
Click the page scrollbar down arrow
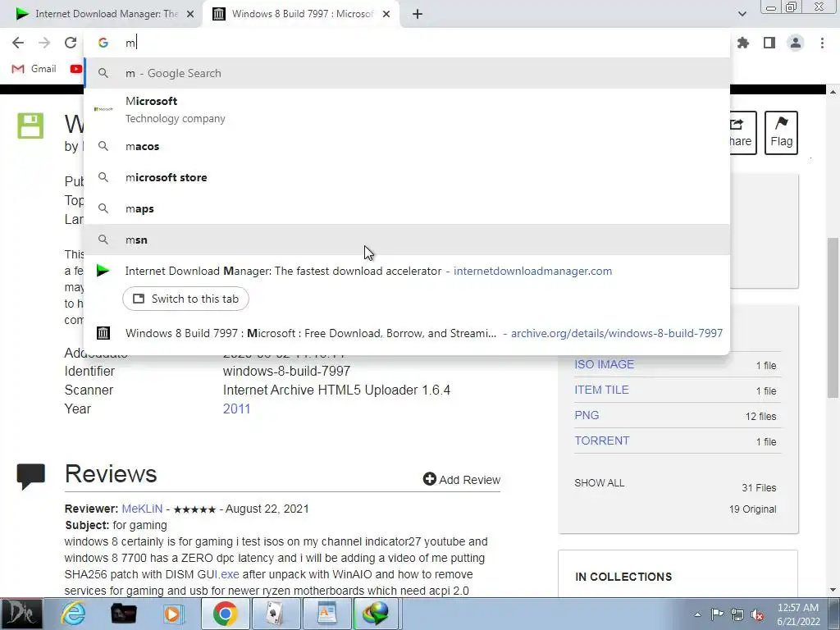coord(833,591)
